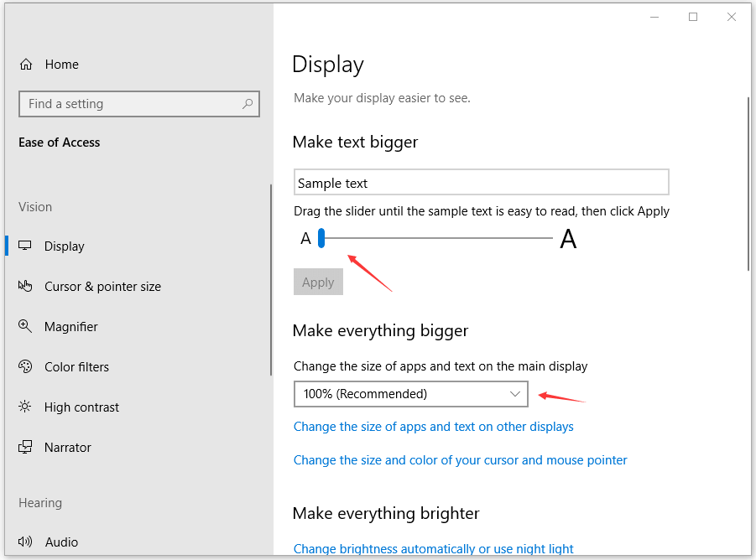Open Narrator using its icon
756x560 pixels.
[26, 448]
